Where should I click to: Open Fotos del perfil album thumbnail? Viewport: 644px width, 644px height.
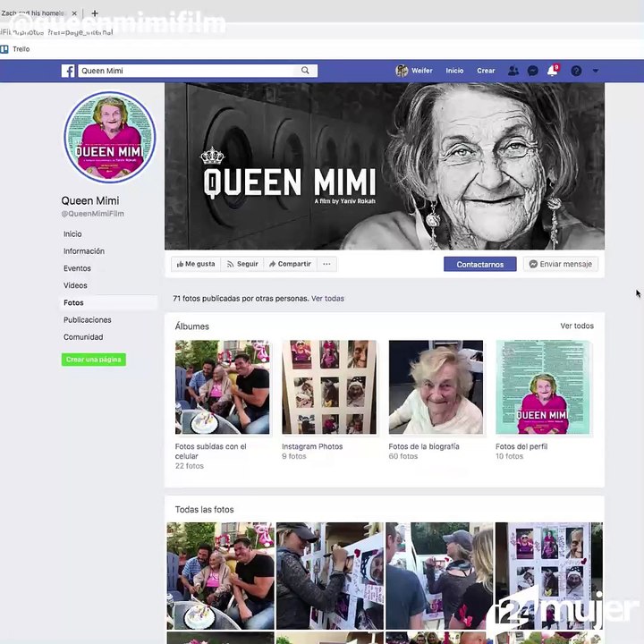[543, 387]
